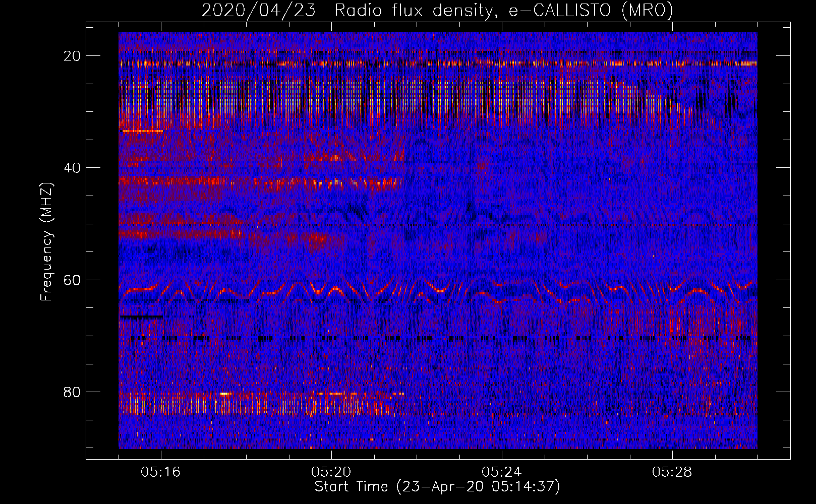This screenshot has width=816, height=504.
Task: Click the 05:16 time tick label
Action: [x=161, y=472]
